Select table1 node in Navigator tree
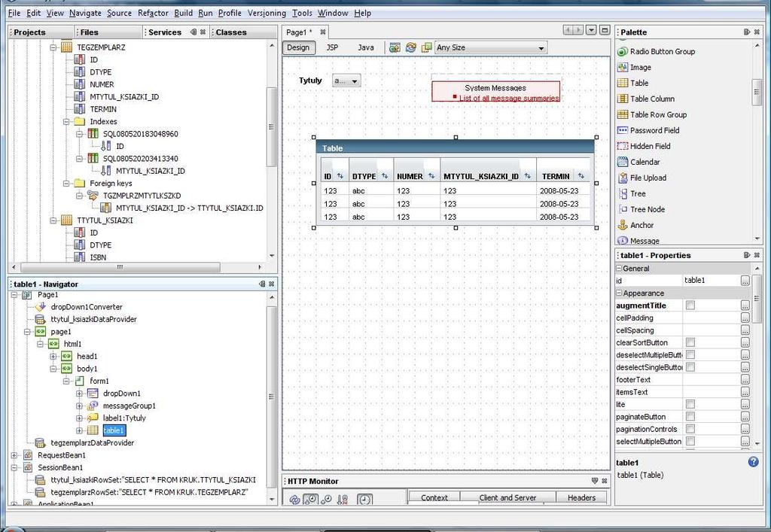This screenshot has height=532, width=771. [114, 430]
